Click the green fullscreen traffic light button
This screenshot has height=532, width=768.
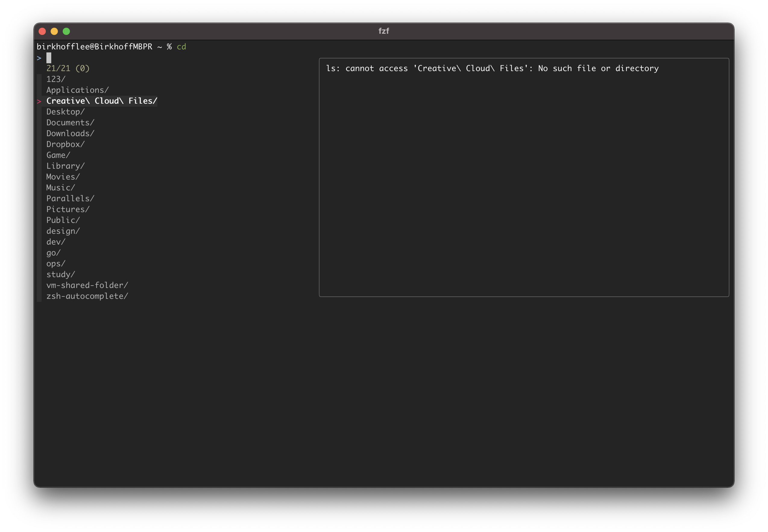[x=66, y=31]
